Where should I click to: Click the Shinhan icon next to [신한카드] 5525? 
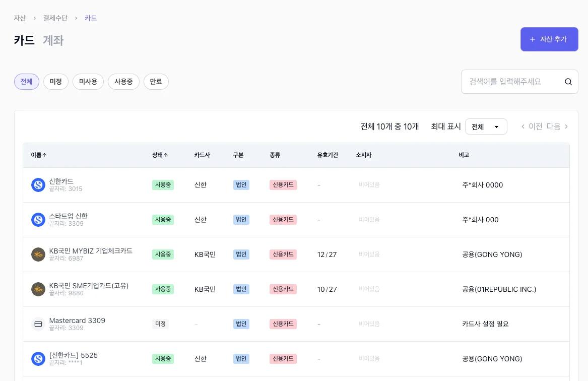(x=38, y=358)
